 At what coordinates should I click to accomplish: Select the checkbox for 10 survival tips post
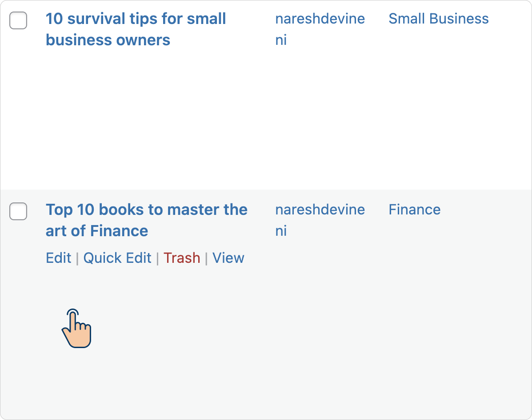click(x=18, y=20)
